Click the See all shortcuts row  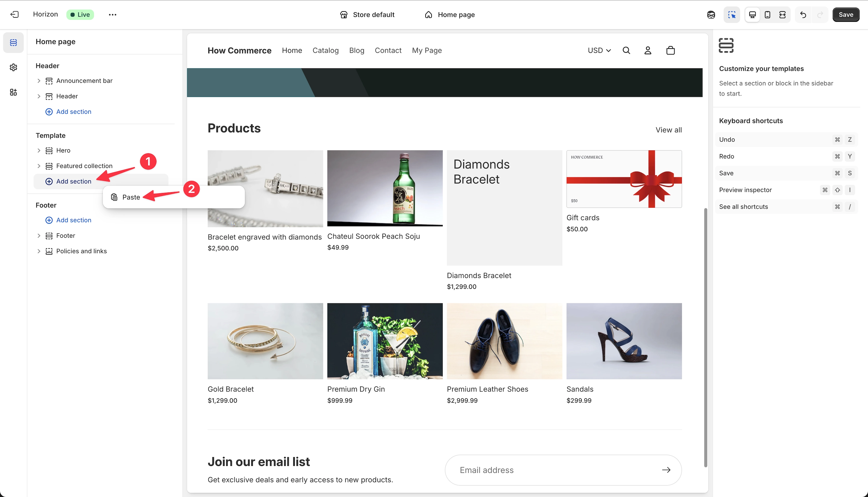point(786,207)
